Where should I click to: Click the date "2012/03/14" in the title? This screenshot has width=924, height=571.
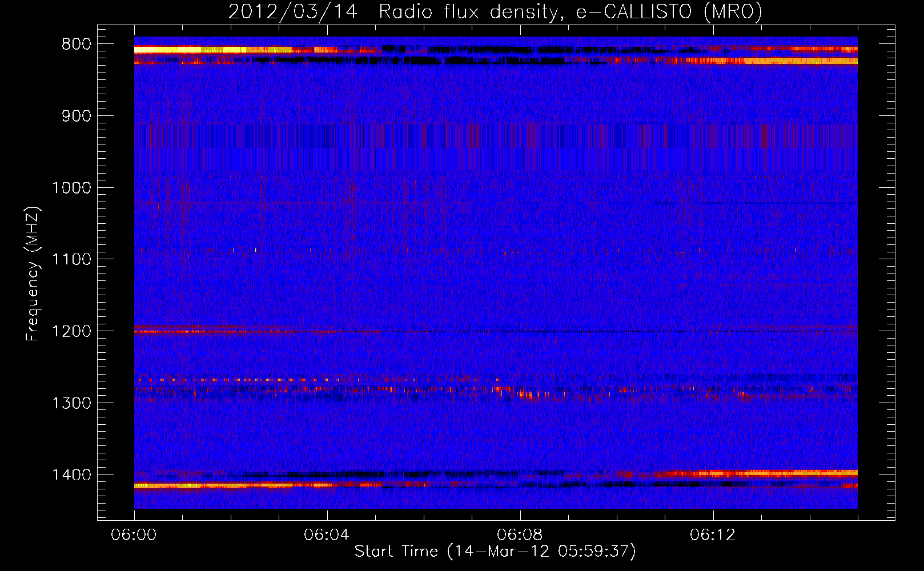point(293,11)
